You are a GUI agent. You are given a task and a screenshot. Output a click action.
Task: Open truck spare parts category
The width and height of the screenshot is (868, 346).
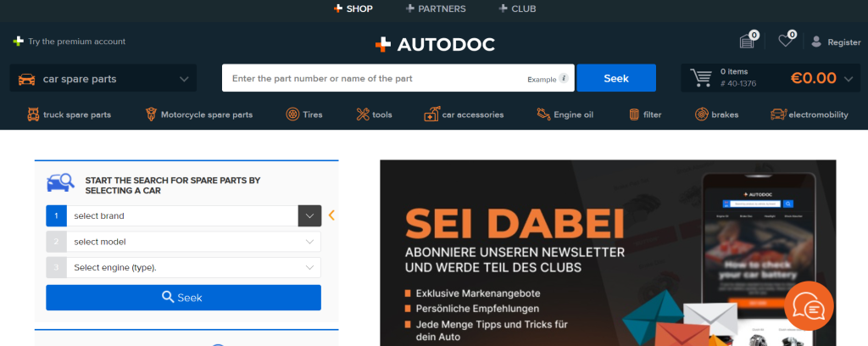[70, 114]
